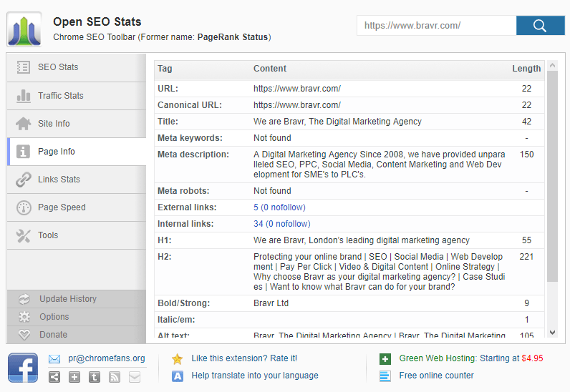Open the Tools tab

point(77,236)
